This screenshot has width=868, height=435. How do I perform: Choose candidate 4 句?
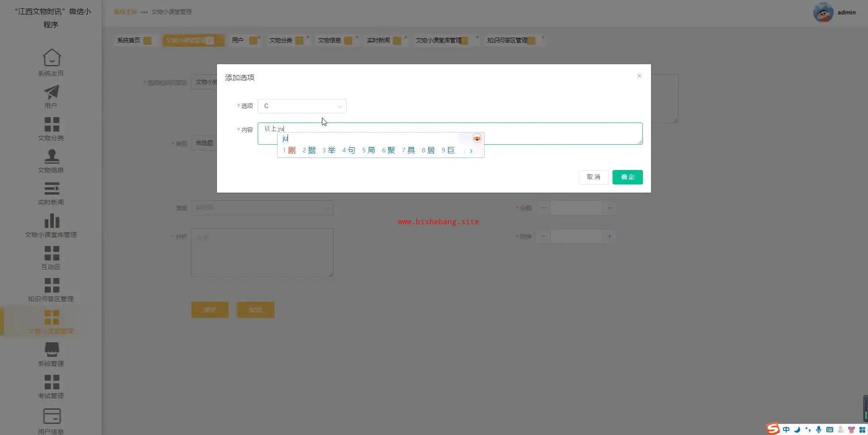click(349, 151)
